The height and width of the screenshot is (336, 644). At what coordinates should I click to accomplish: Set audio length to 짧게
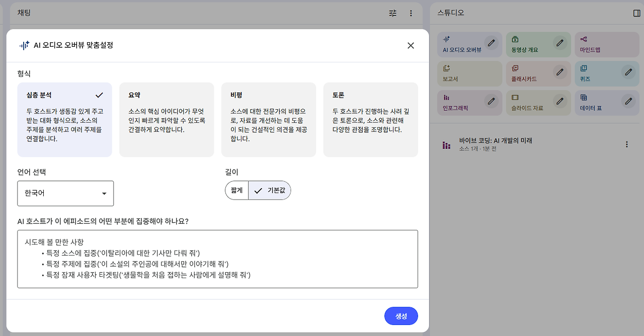[236, 190]
